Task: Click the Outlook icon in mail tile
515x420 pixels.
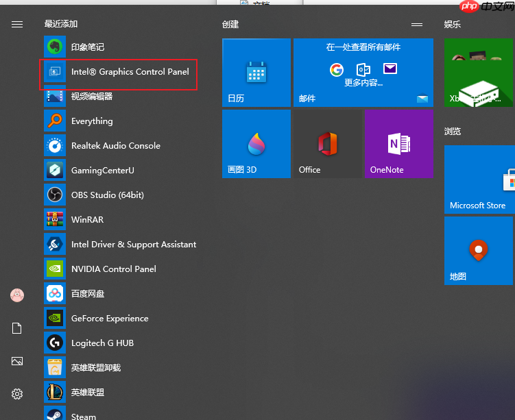Action: 363,69
